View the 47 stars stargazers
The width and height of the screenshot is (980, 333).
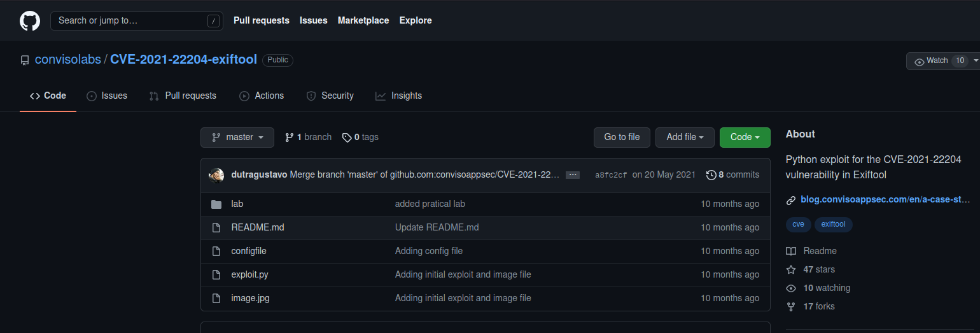[818, 269]
